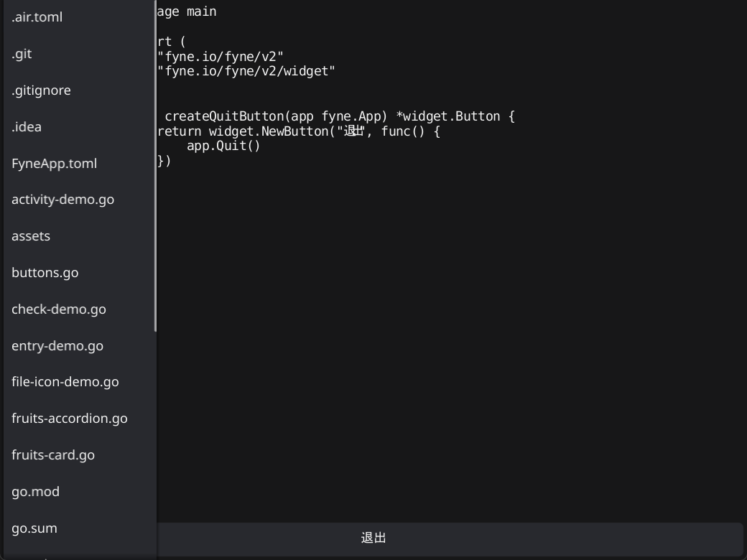
Task: Click the file list vertical scrollbar
Action: click(155, 165)
